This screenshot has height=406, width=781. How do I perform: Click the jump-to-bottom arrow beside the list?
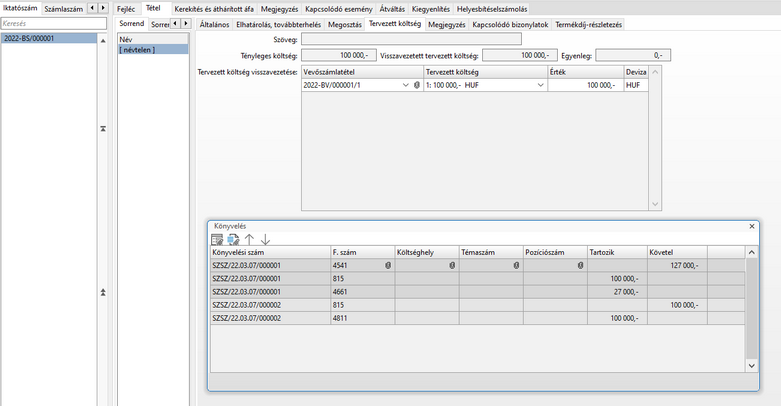pyautogui.click(x=103, y=292)
